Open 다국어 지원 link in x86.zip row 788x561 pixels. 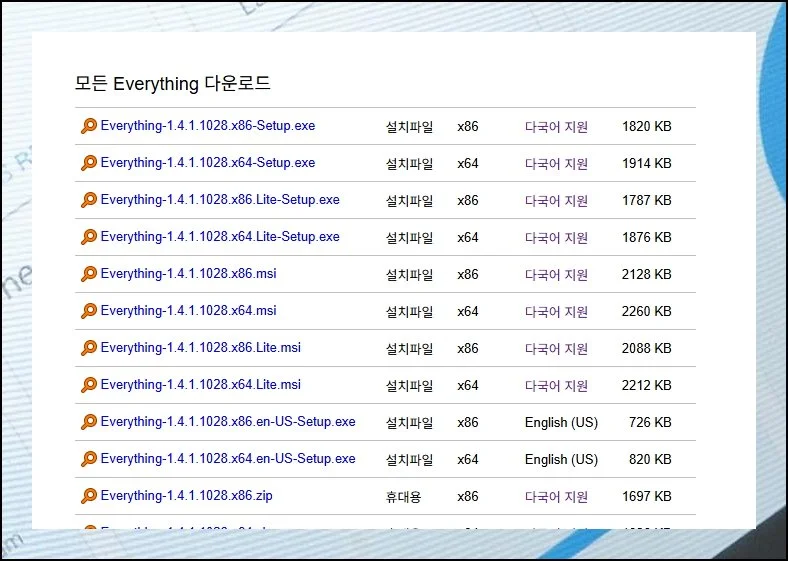(556, 497)
